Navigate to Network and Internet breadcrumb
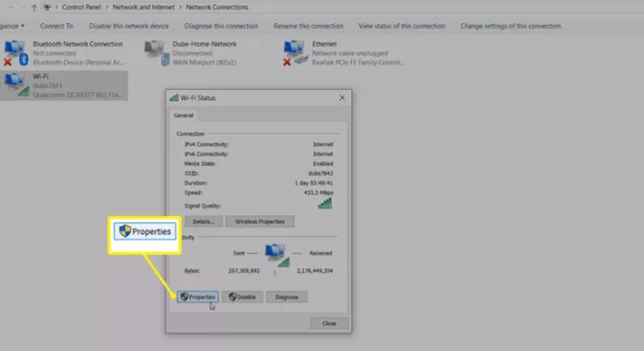644x351 pixels. pos(143,7)
